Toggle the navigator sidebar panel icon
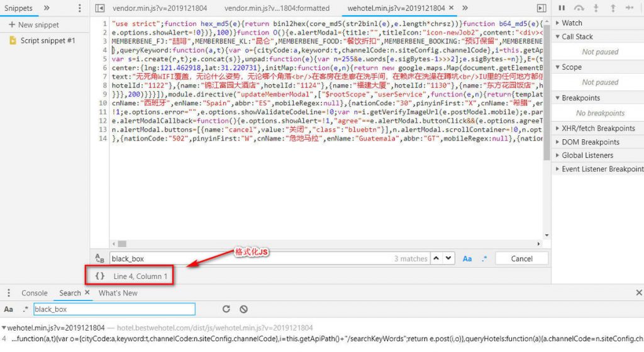The width and height of the screenshot is (644, 352). 100,8
